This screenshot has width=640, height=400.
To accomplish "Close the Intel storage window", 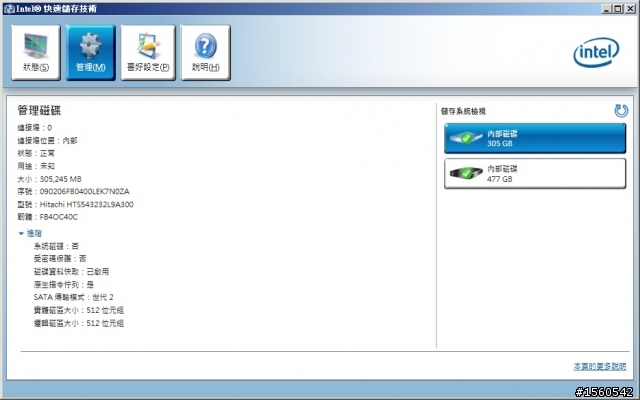I will [630, 9].
